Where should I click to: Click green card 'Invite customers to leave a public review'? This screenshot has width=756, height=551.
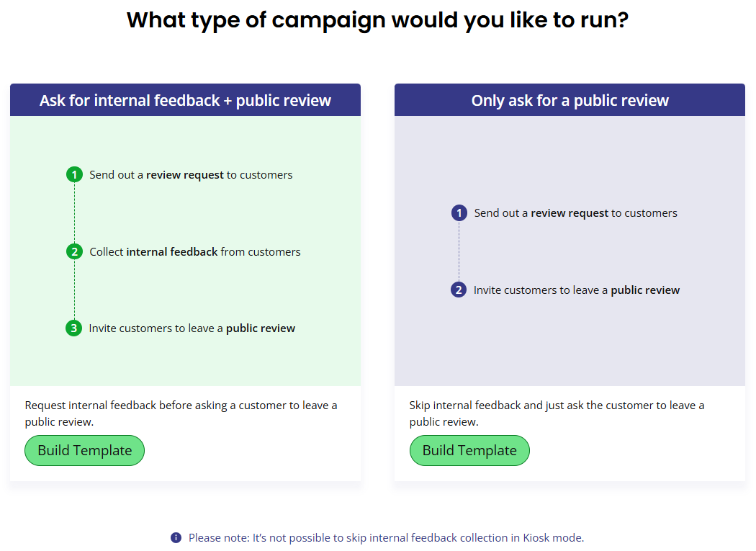[192, 328]
